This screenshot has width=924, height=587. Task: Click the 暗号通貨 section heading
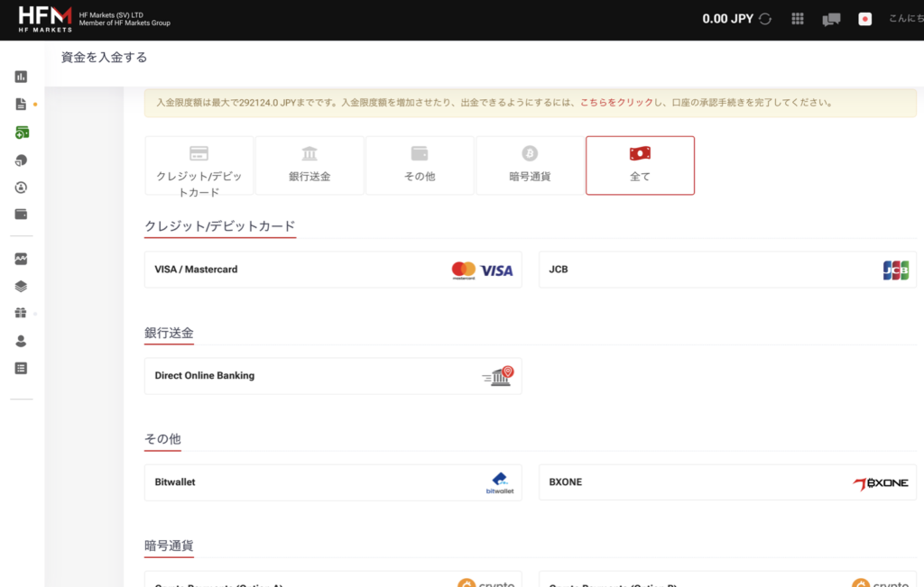[169, 546]
